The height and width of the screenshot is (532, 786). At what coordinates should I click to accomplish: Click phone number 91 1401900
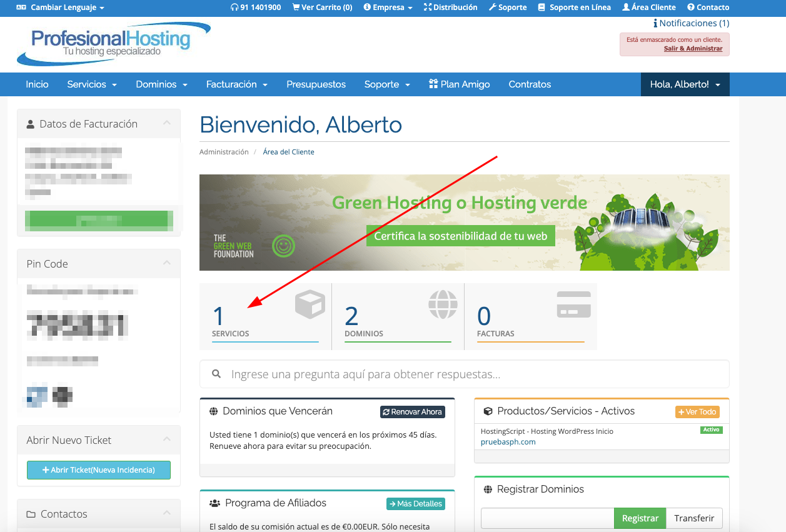pyautogui.click(x=256, y=8)
